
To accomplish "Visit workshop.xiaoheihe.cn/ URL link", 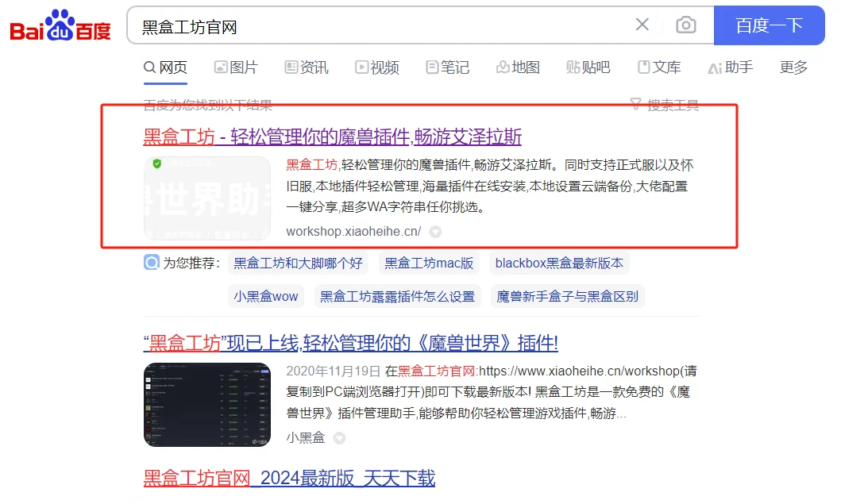I will tap(353, 232).
